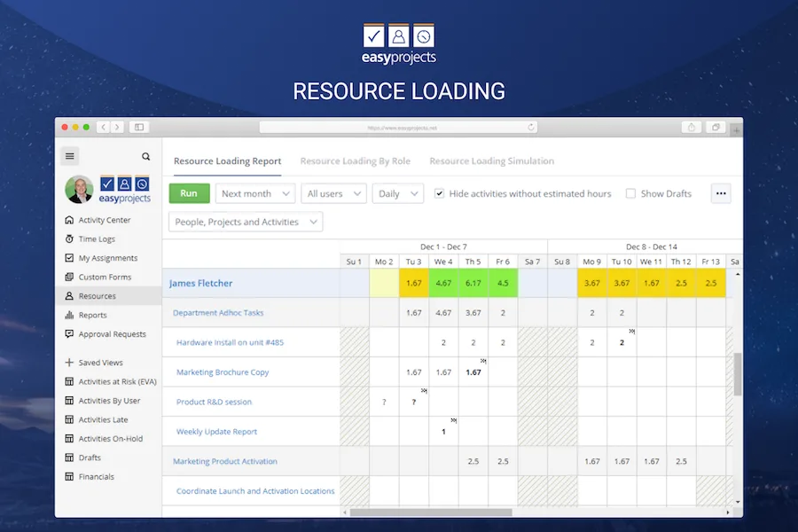The image size is (798, 532).
Task: Open Activity Center home icon
Action: point(69,220)
